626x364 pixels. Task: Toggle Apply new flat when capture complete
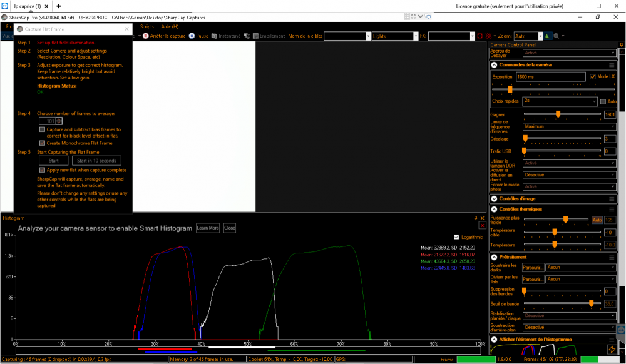pos(42,170)
